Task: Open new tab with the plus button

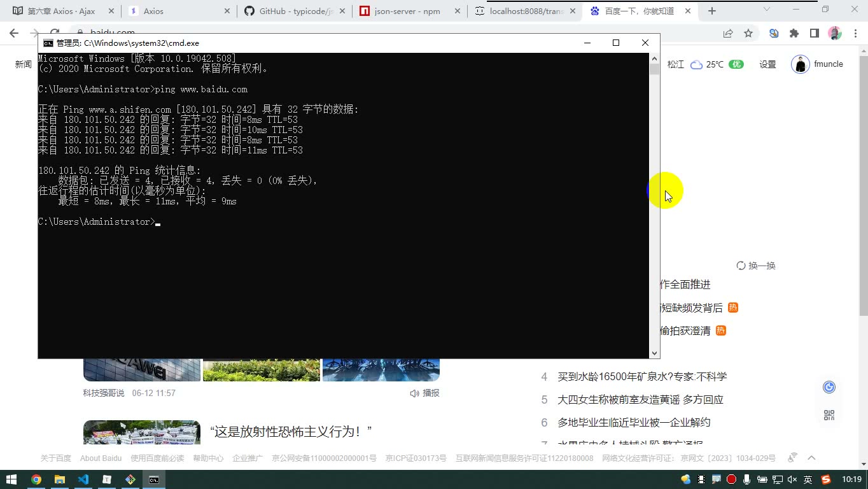Action: pyautogui.click(x=712, y=11)
